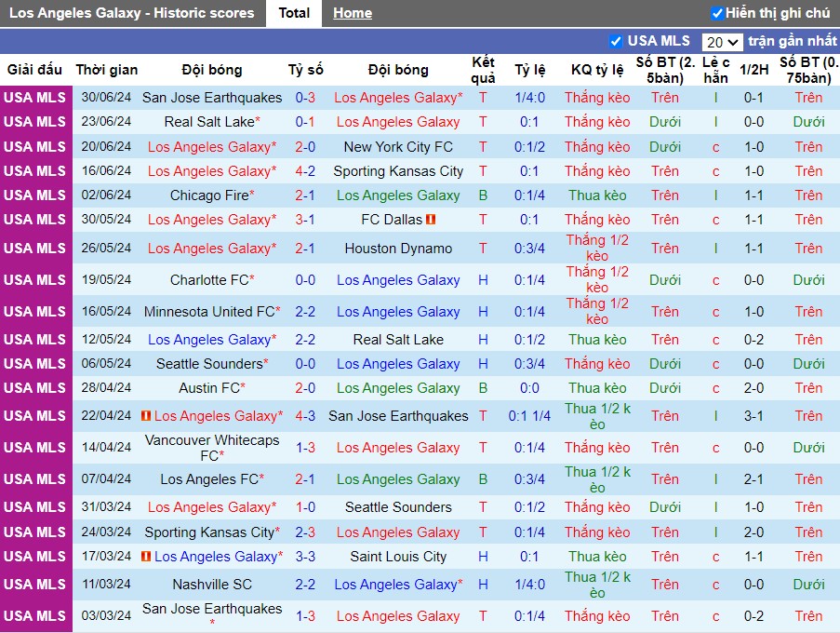Image resolution: width=840 pixels, height=633 pixels.
Task: Click the KQ tỷ lệ column header
Action: [x=597, y=70]
